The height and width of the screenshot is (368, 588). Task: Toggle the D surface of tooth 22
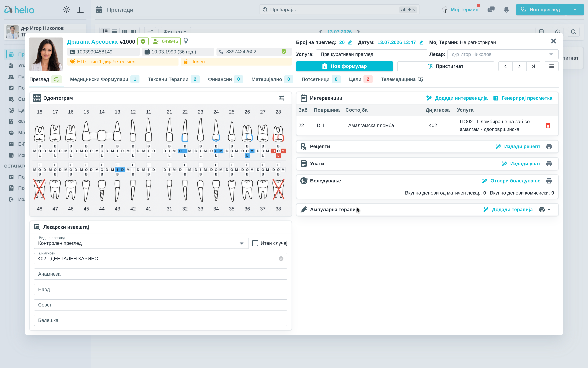pyautogui.click(x=180, y=151)
